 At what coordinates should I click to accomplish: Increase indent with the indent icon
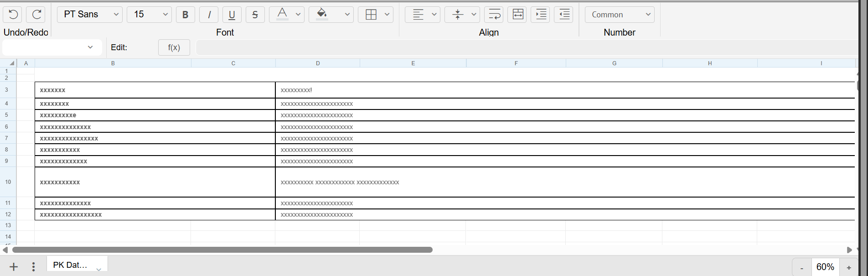541,15
